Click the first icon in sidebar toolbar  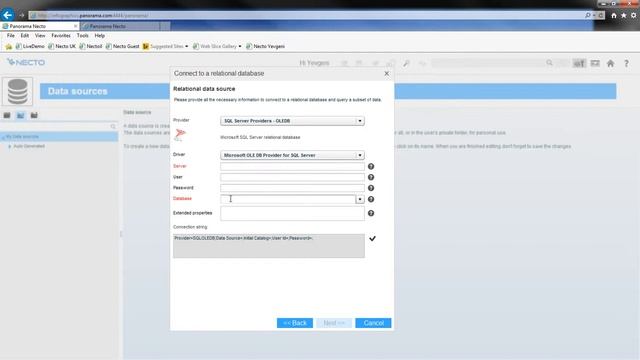coord(7,116)
